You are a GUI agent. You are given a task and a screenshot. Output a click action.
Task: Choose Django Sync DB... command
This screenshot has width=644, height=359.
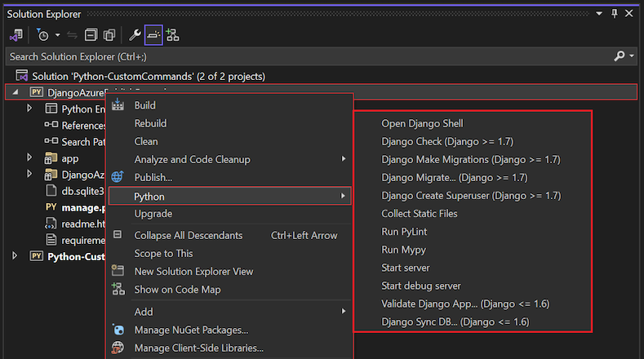pyautogui.click(x=455, y=322)
